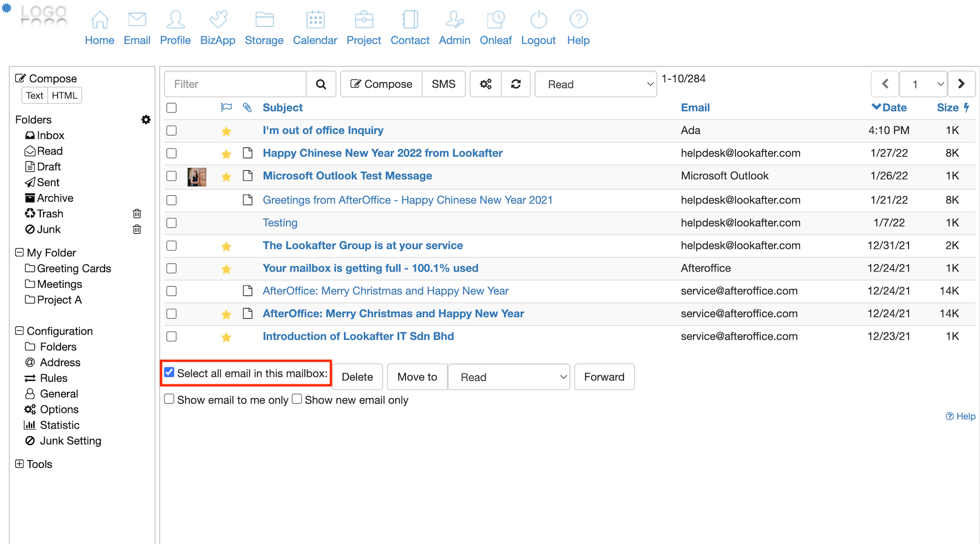The image size is (980, 544).
Task: Empty Trash using its bin icon
Action: click(x=137, y=214)
